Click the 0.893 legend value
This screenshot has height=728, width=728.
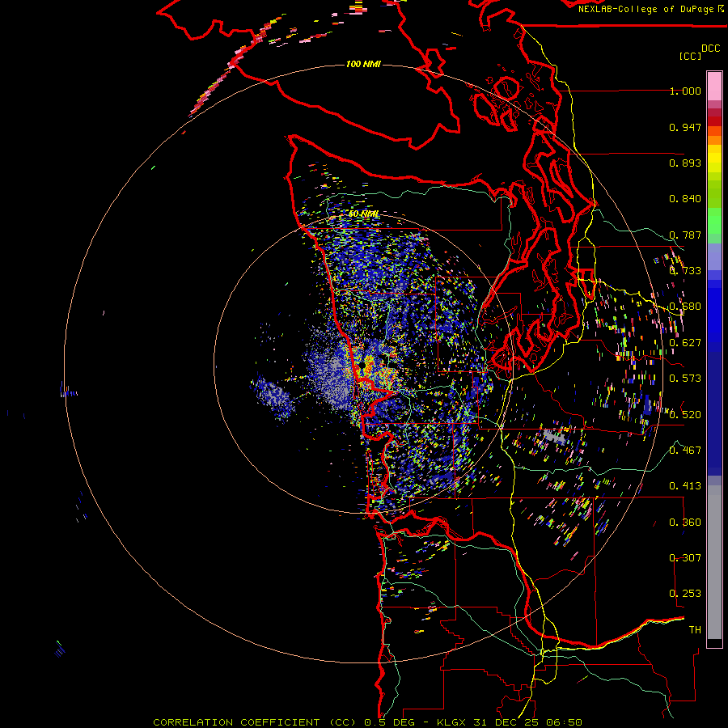[685, 163]
